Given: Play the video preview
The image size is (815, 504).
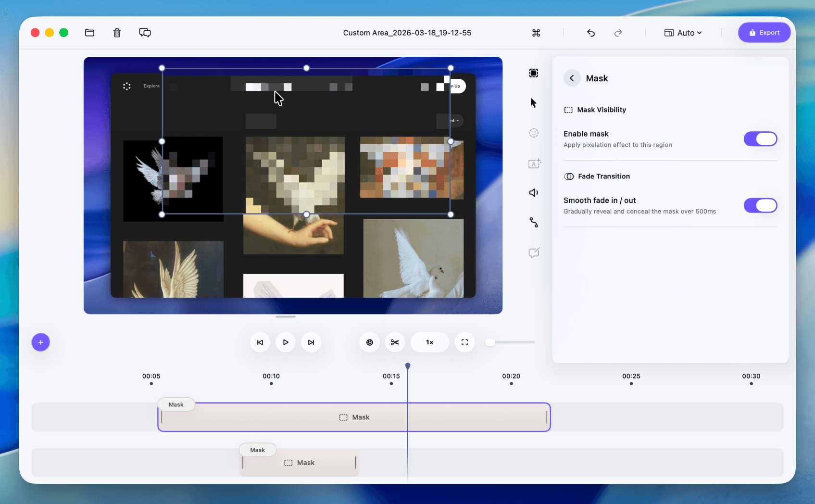Looking at the screenshot, I should 286,342.
